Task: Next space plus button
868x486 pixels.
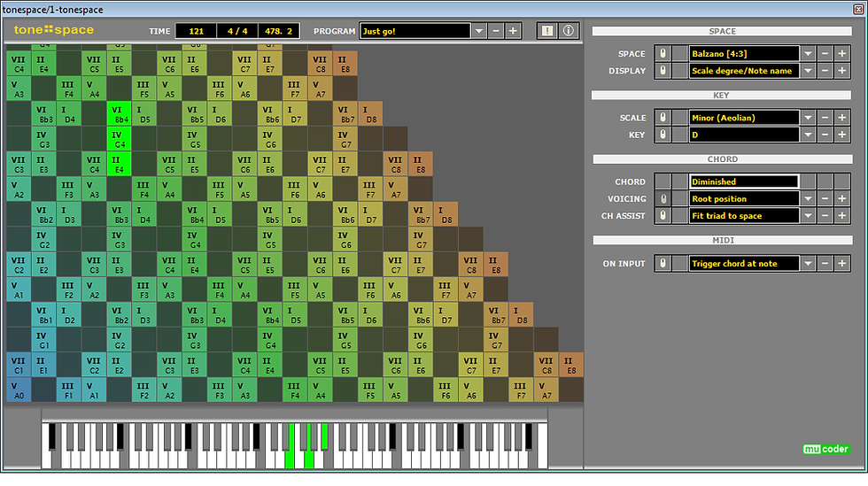Action: (x=842, y=54)
